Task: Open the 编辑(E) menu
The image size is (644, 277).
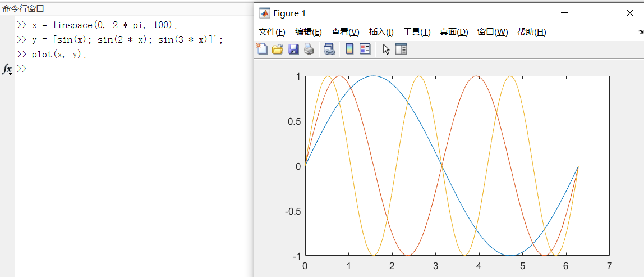Action: coord(308,32)
